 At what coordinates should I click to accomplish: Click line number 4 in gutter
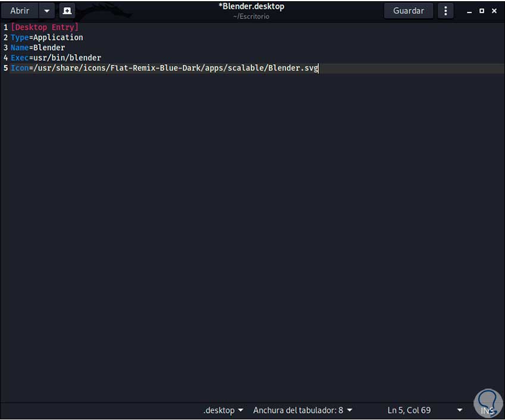pos(5,58)
